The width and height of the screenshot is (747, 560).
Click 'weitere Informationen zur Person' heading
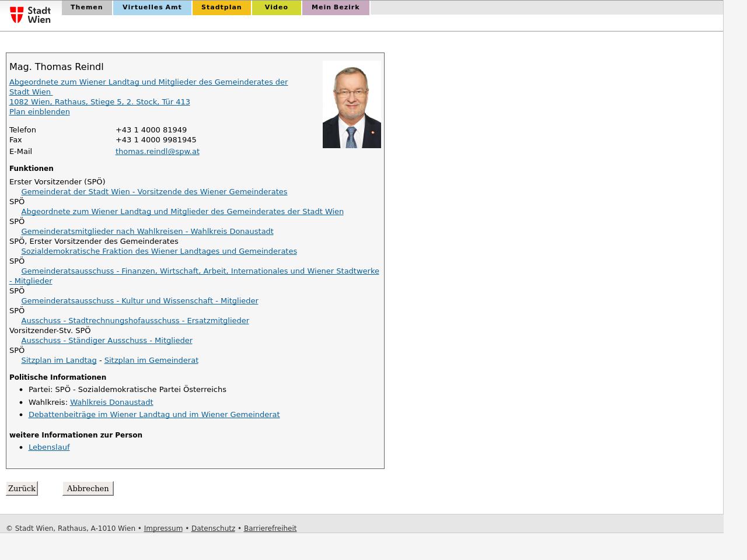click(x=76, y=435)
